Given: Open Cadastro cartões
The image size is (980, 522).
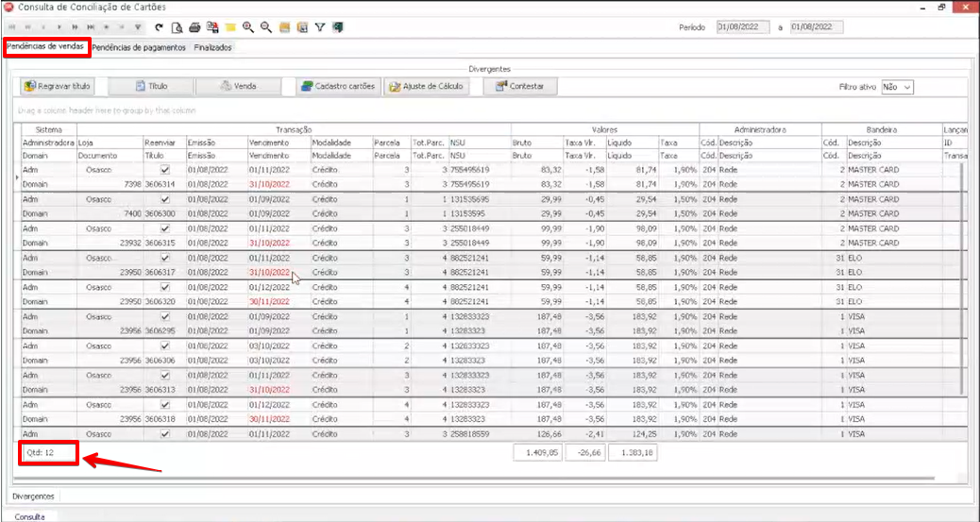Looking at the screenshot, I should (338, 86).
